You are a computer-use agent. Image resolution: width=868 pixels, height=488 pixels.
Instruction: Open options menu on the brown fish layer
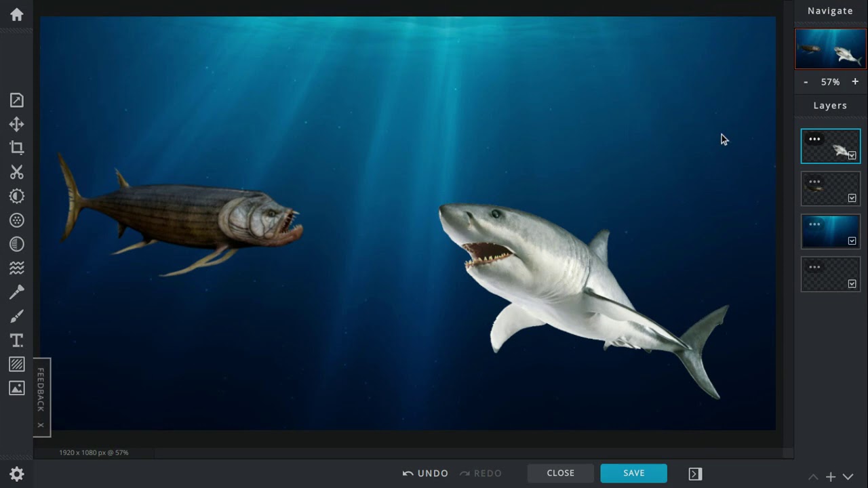tap(814, 182)
